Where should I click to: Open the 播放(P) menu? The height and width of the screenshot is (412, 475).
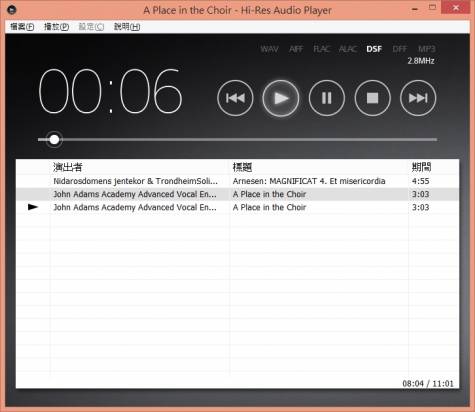56,27
